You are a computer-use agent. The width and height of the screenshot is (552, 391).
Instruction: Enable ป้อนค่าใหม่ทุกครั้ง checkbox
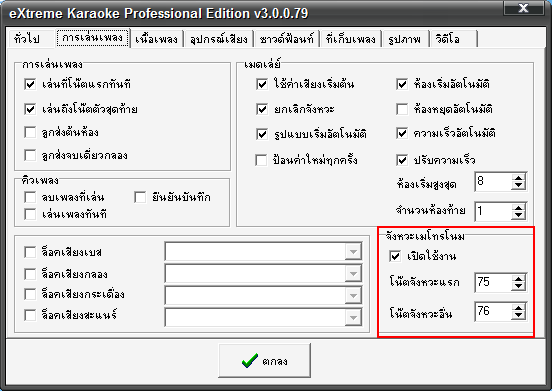click(x=261, y=160)
